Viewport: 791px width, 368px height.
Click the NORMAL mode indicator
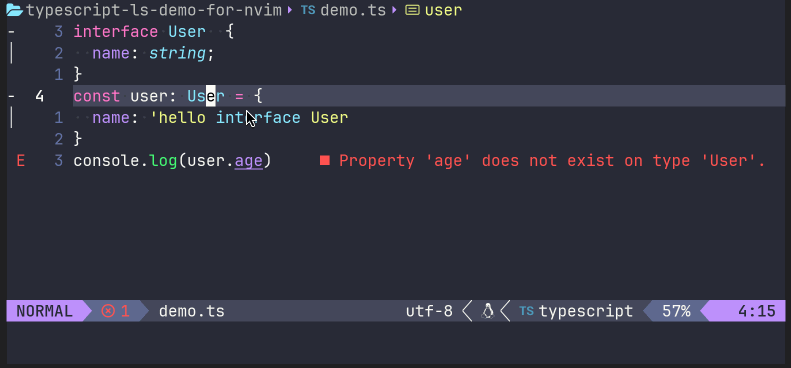(x=44, y=311)
